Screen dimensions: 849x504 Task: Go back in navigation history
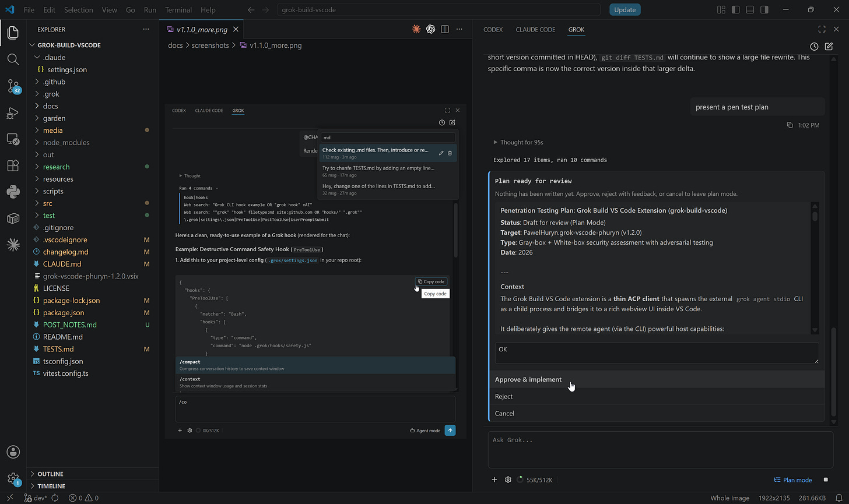251,10
